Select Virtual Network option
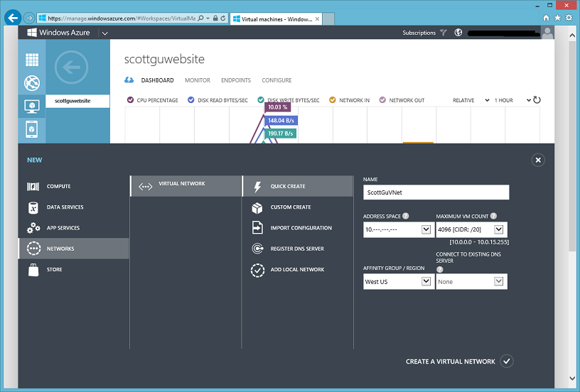The height and width of the screenshot is (392, 580). [186, 186]
